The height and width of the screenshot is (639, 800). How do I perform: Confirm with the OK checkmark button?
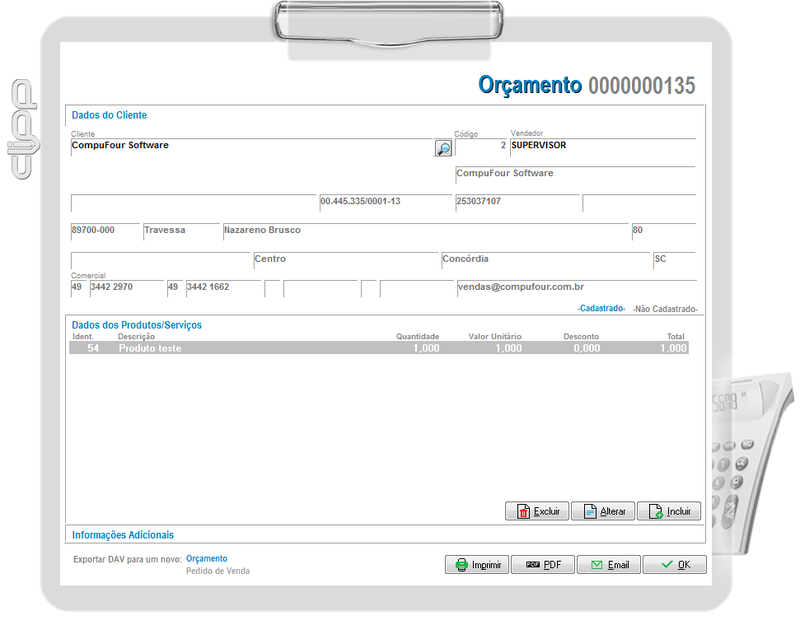pos(674,565)
